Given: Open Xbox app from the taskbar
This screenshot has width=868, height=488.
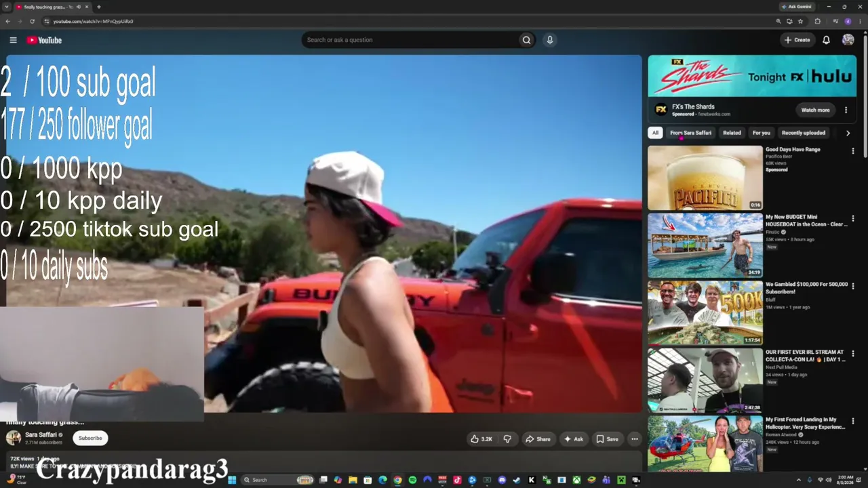Looking at the screenshot, I should (576, 480).
